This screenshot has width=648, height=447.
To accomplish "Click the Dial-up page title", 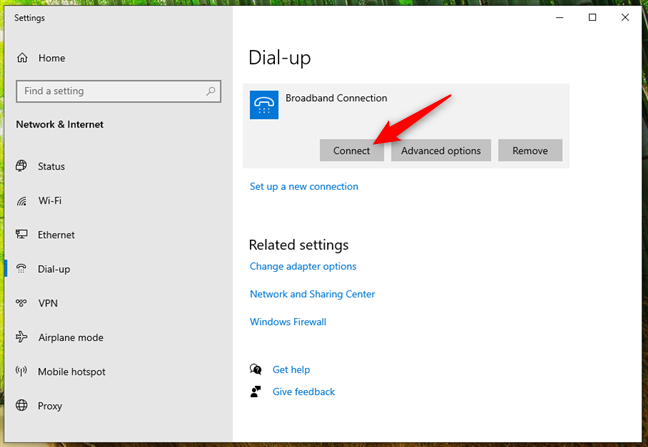I will pyautogui.click(x=280, y=58).
